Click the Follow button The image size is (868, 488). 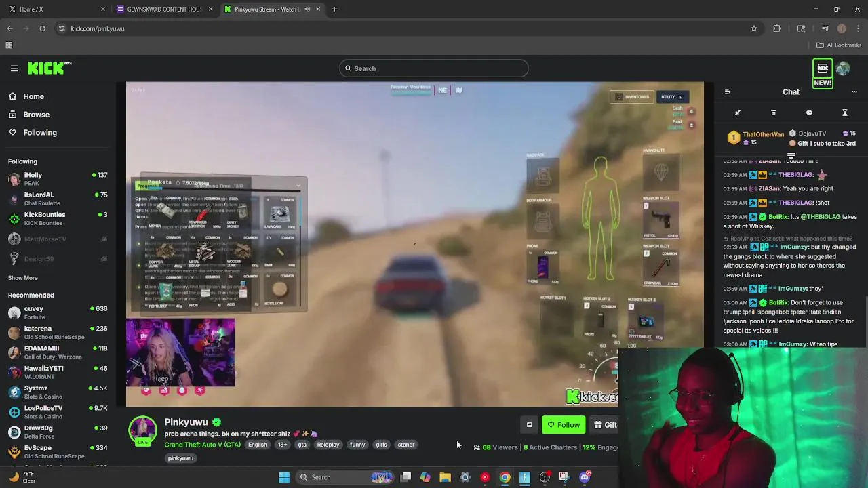[564, 425]
